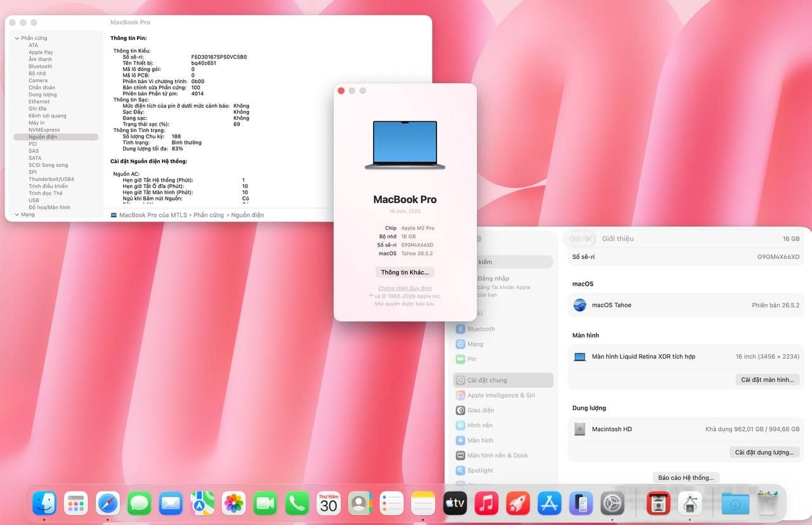The height and width of the screenshot is (525, 812).
Task: Open the Messages app in Dock
Action: coord(139,503)
